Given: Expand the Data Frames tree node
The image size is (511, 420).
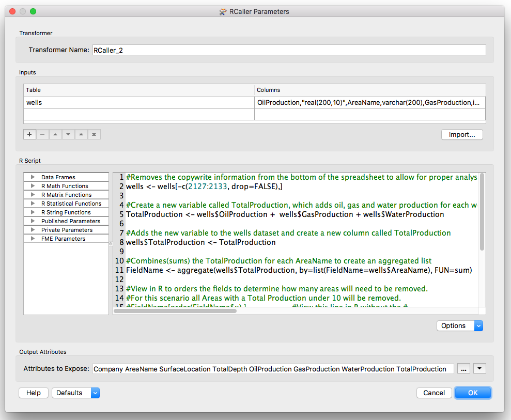Looking at the screenshot, I should (x=33, y=177).
